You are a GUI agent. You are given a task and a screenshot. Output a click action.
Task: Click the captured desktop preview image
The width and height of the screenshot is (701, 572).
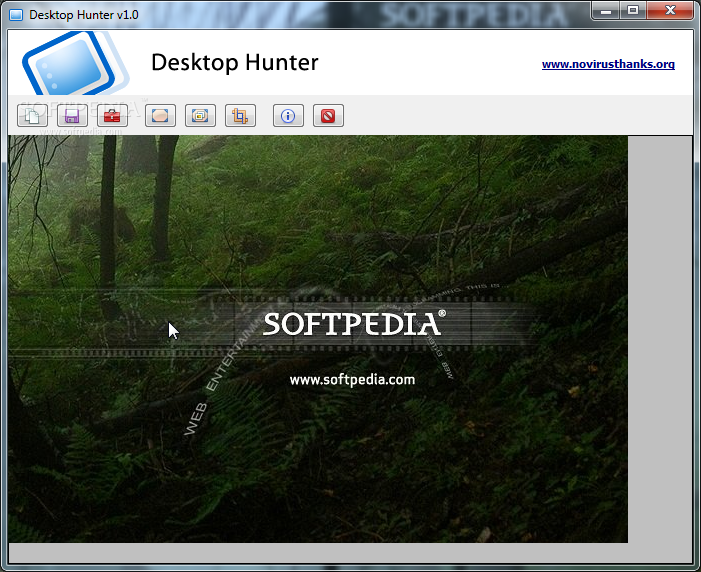pyautogui.click(x=318, y=339)
